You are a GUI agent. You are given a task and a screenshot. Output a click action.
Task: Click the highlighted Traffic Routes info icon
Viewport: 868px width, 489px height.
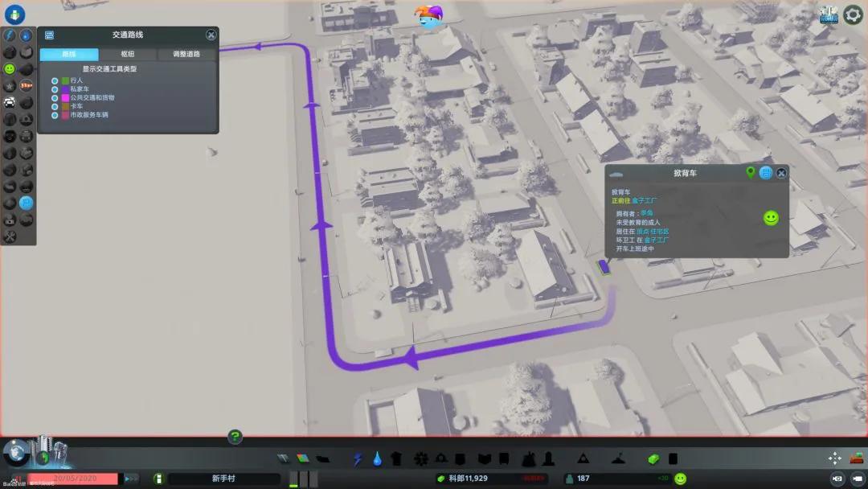click(x=26, y=203)
